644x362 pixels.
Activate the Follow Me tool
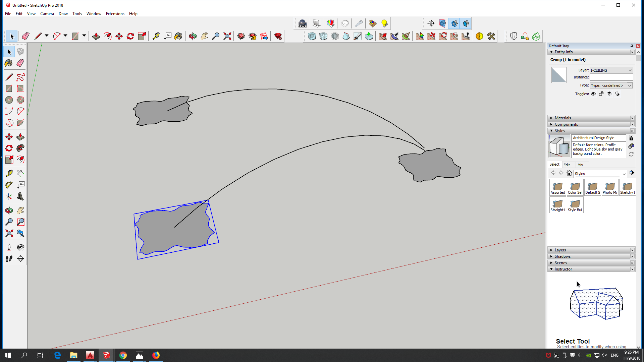click(x=20, y=148)
